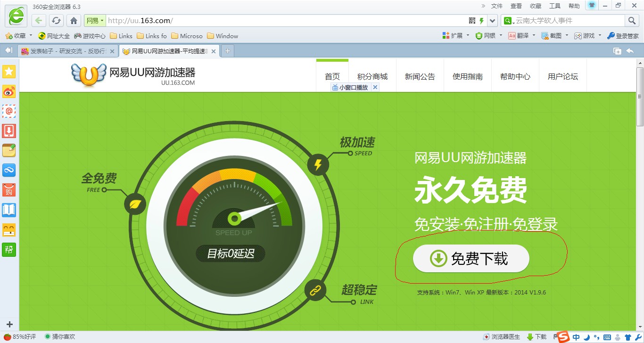Open the 收藏 menu
This screenshot has width=644, height=343.
point(536,6)
